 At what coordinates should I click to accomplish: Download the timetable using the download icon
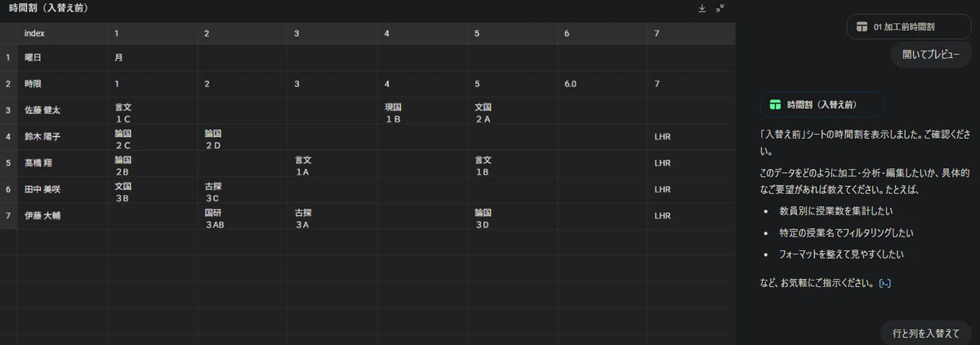click(x=702, y=8)
